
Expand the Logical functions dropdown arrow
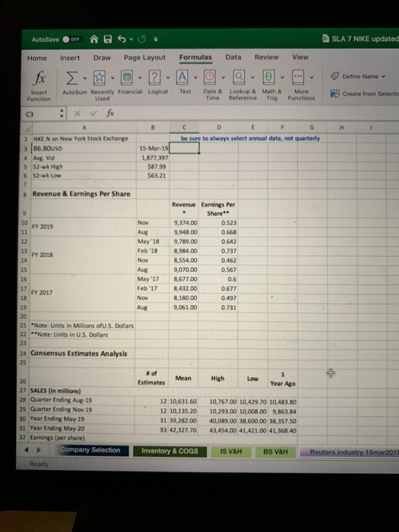click(x=168, y=78)
